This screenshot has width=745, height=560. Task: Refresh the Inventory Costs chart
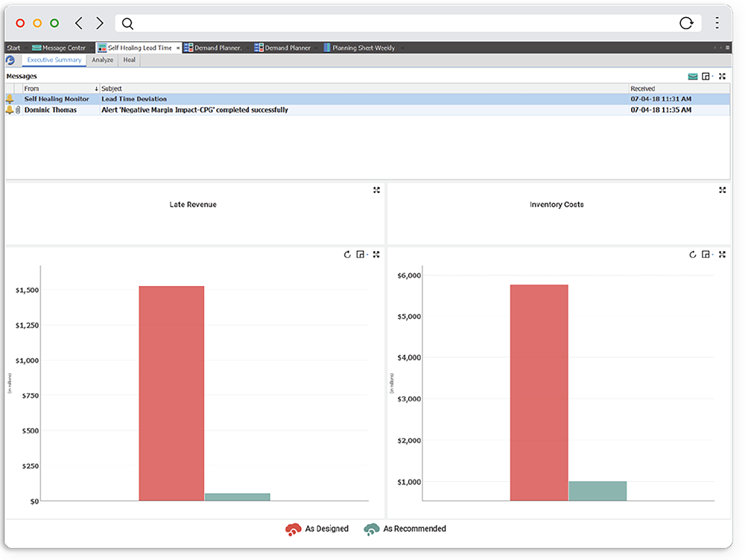(x=693, y=255)
